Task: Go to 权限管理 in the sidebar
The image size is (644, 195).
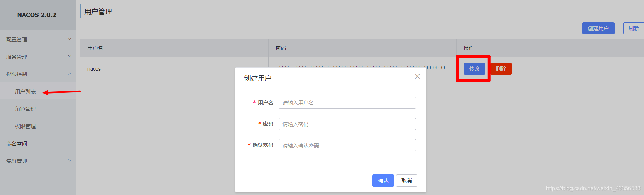Action: (x=25, y=127)
